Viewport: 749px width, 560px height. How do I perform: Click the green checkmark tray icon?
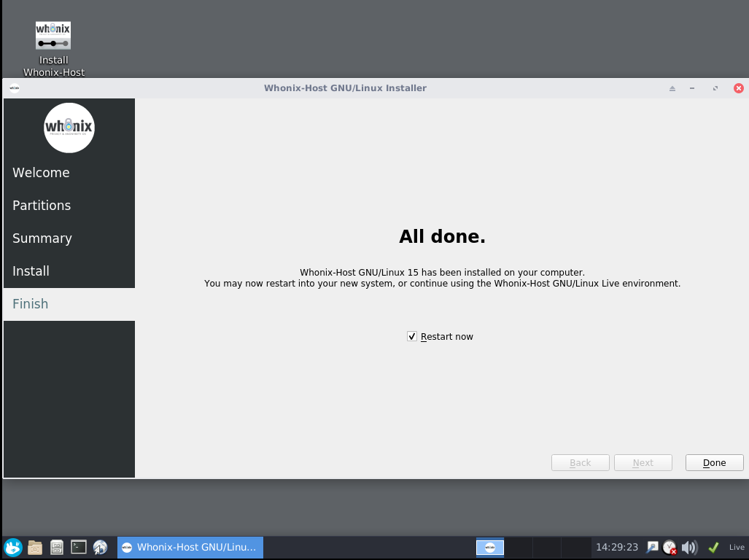713,547
